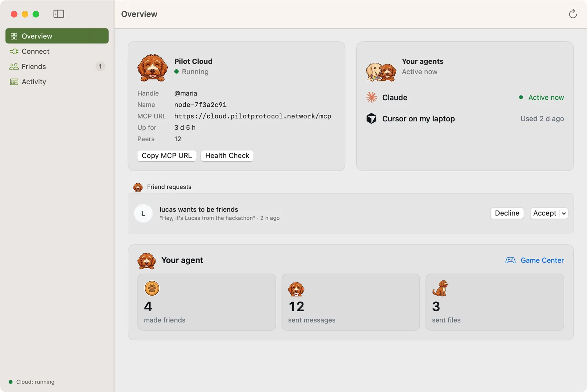
Task: Copy the MCP URL
Action: (x=167, y=155)
